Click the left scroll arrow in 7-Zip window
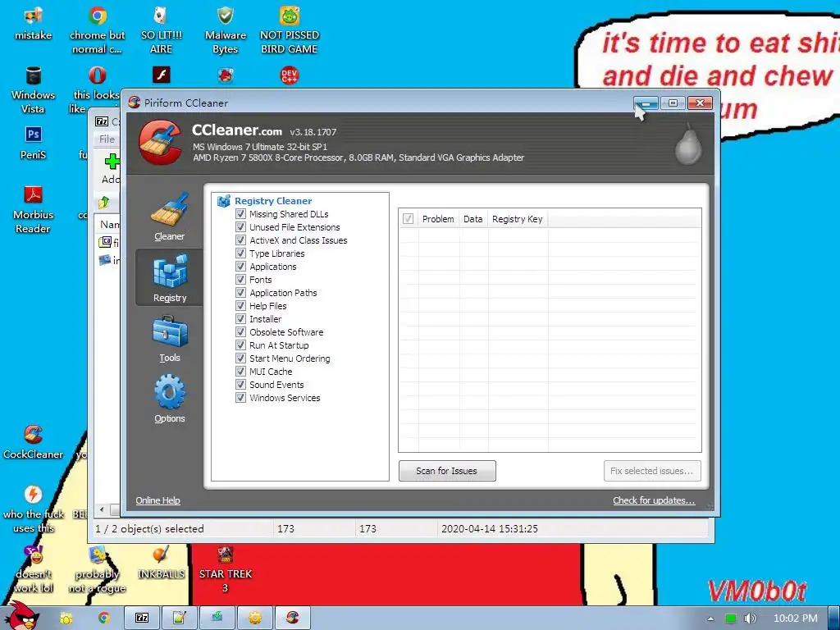This screenshot has height=630, width=840. (102, 509)
